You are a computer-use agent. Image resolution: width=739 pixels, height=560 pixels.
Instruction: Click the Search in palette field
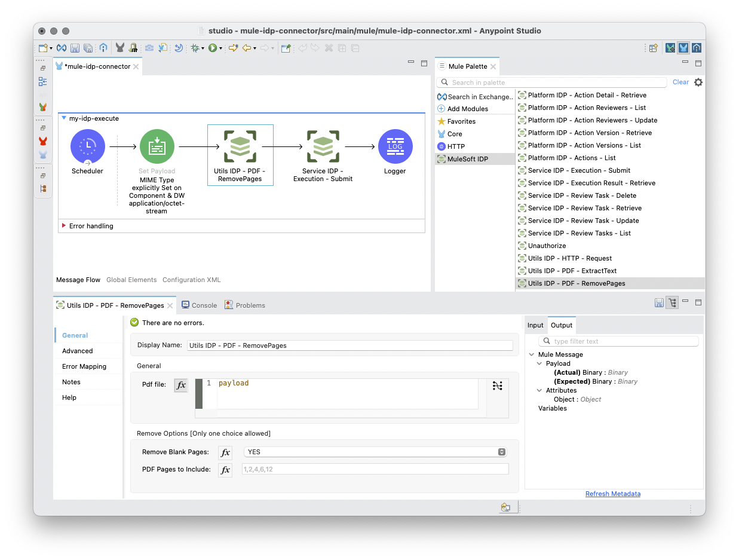(553, 82)
